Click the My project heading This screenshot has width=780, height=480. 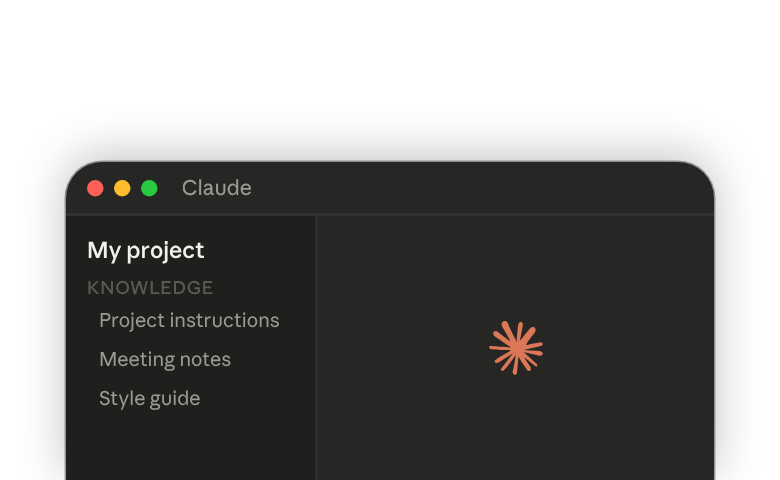(x=145, y=250)
